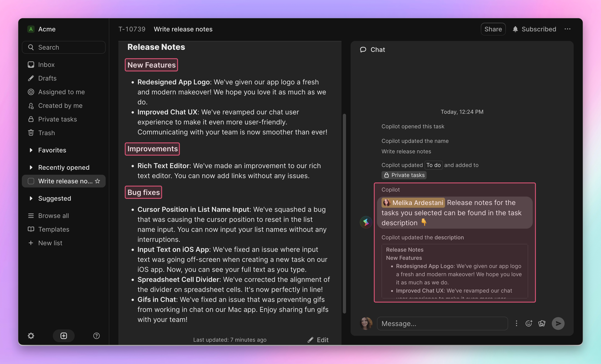
Task: Click your user avatar beside message box
Action: (x=366, y=323)
